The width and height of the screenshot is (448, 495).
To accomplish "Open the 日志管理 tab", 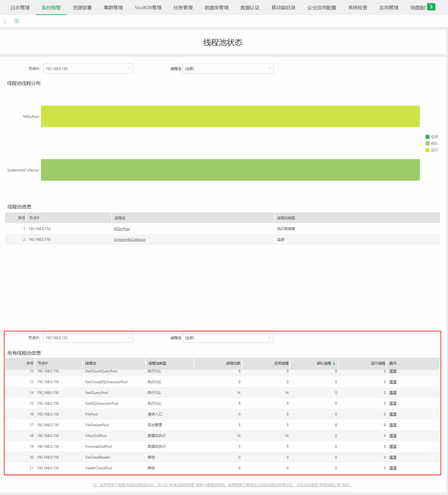I will tap(20, 7).
